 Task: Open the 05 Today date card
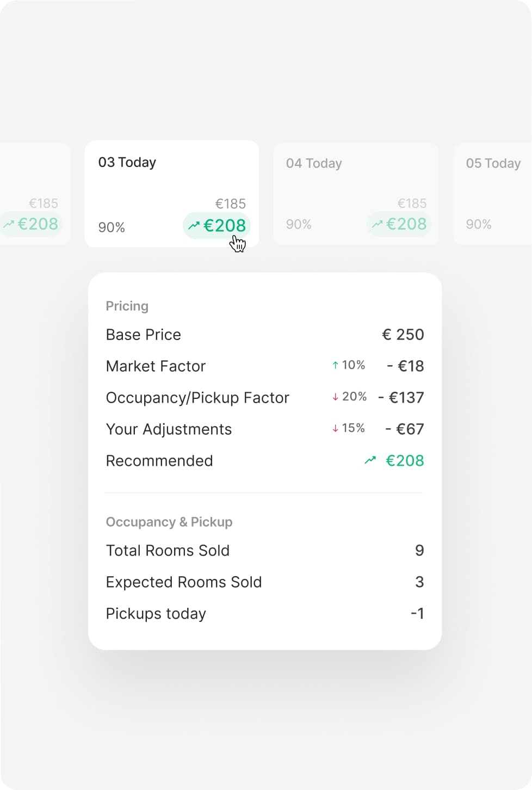click(493, 180)
